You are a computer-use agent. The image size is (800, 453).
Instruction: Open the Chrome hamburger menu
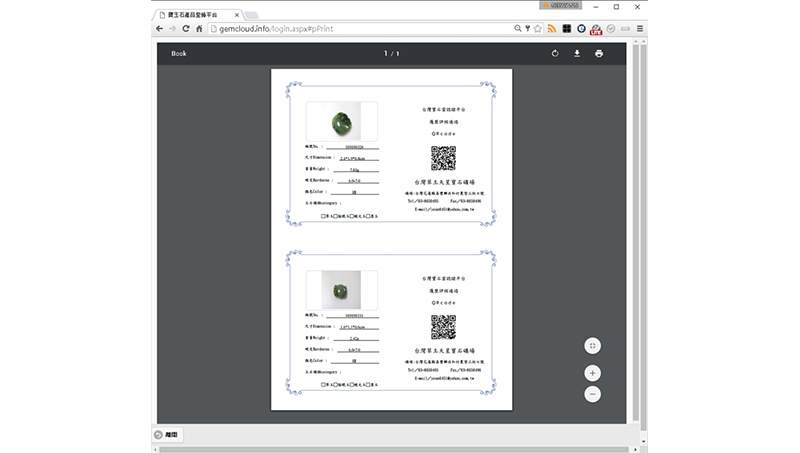click(x=640, y=29)
